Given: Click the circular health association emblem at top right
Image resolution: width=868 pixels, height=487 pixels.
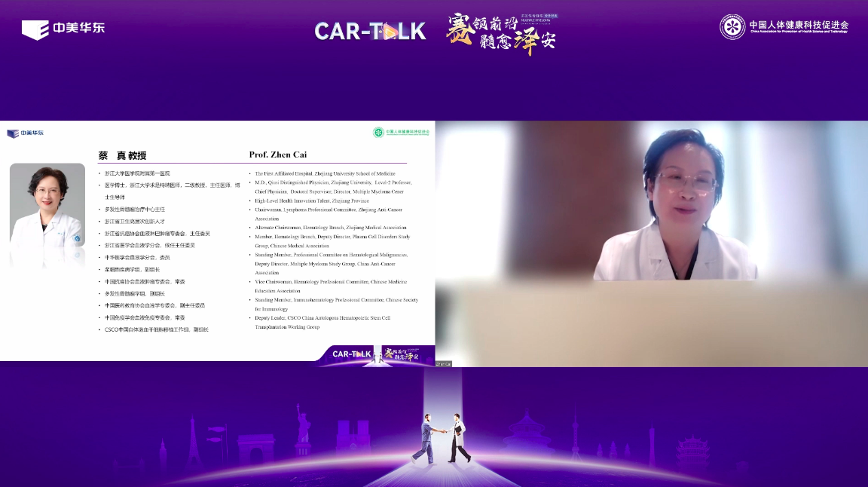Looking at the screenshot, I should (732, 27).
